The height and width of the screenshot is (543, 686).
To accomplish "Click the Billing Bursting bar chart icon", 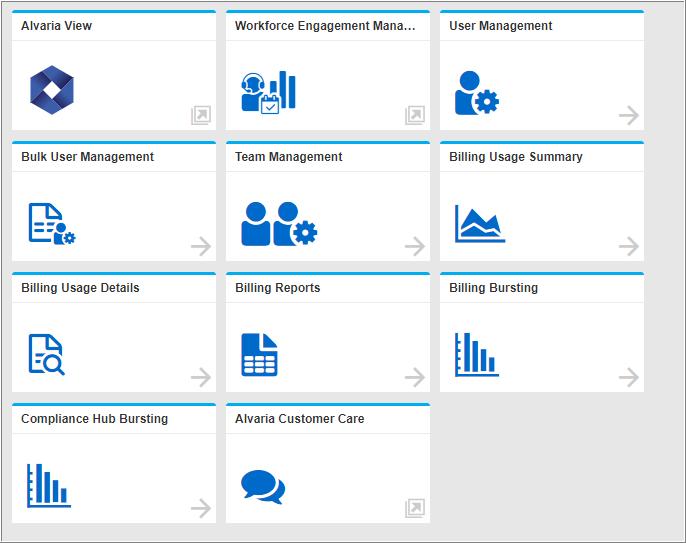I will pyautogui.click(x=476, y=354).
